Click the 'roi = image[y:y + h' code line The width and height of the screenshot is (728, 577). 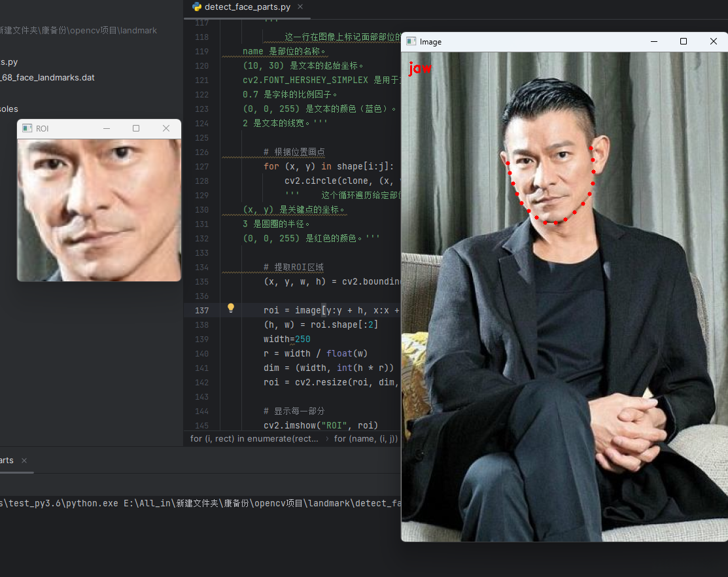(x=332, y=310)
